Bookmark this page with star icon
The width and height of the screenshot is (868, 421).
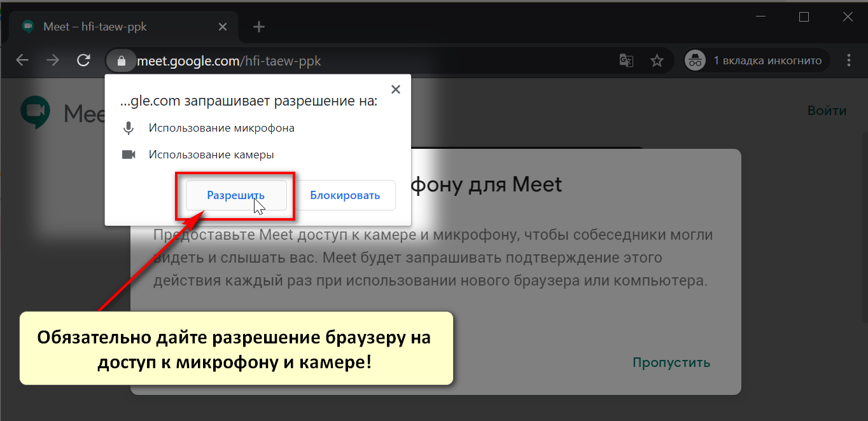[x=657, y=60]
